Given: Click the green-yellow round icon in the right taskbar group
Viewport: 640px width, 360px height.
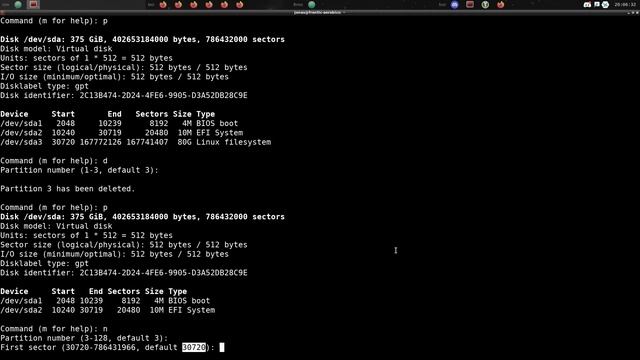Looking at the screenshot, I should coord(485,4).
